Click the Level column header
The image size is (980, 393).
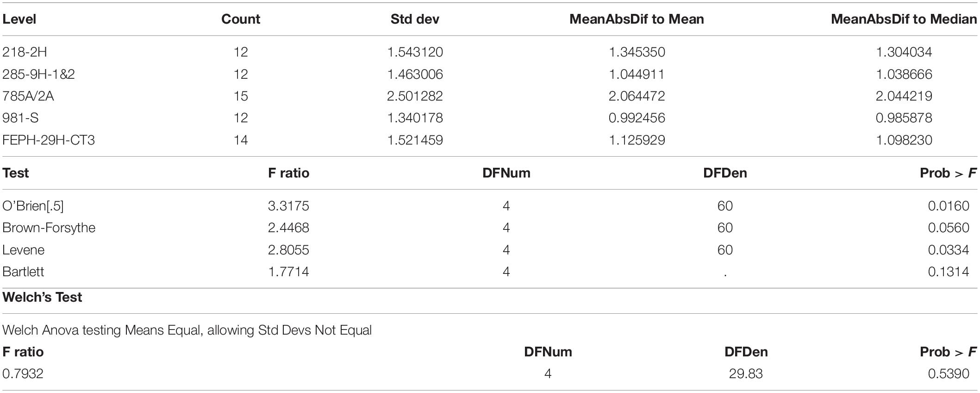[19, 19]
